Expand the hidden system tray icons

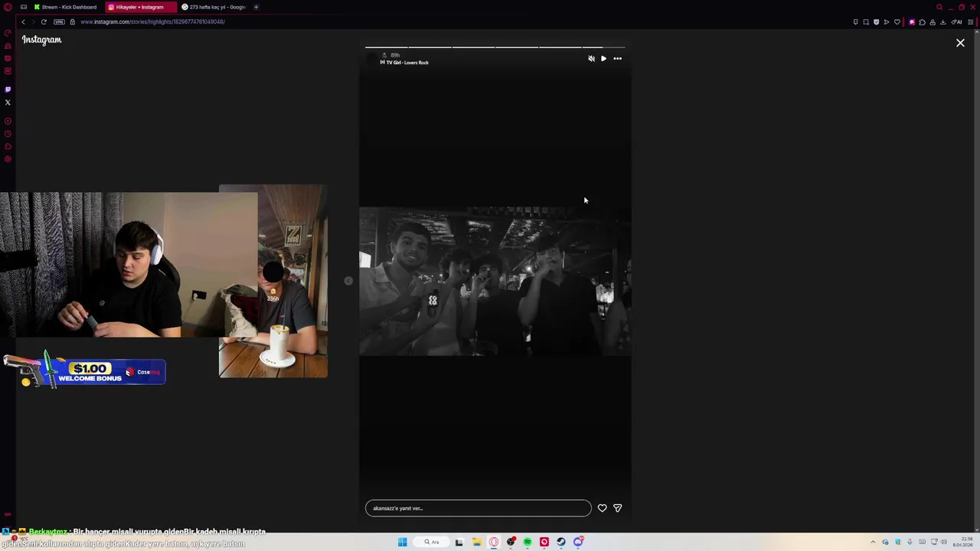[x=873, y=542]
